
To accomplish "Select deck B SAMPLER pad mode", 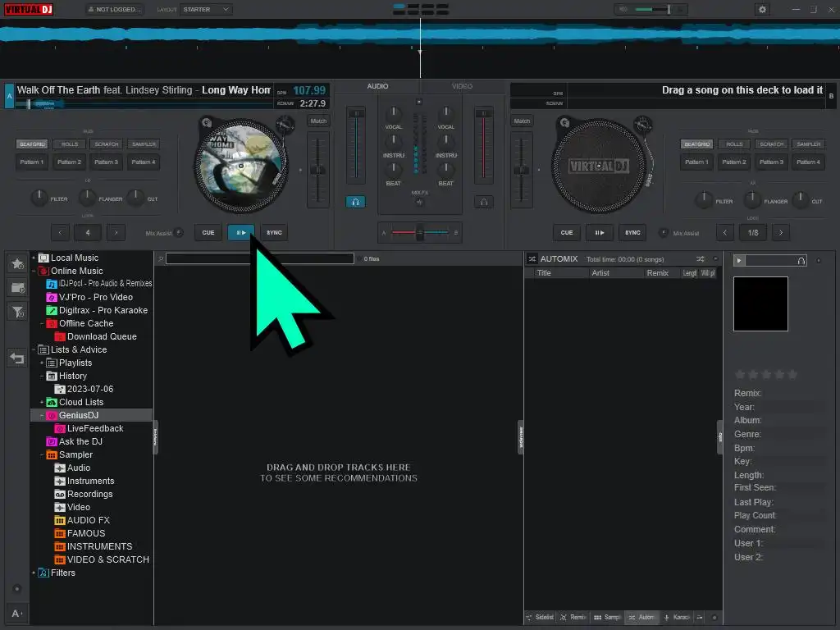I will coord(808,144).
